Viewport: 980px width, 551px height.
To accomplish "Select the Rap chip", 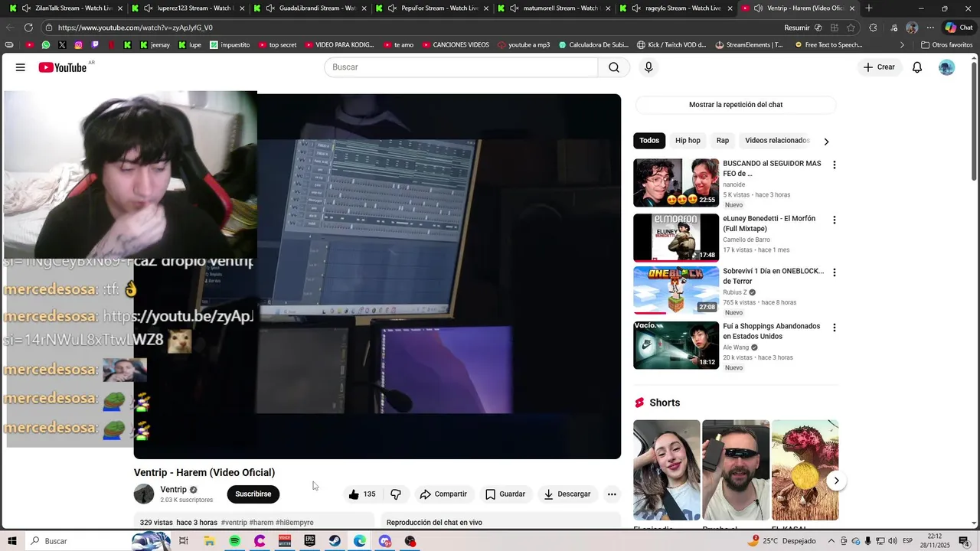I will point(723,141).
